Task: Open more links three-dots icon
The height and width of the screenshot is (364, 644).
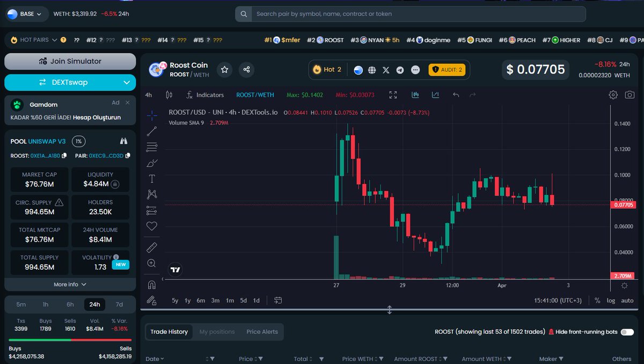Action: (415, 70)
